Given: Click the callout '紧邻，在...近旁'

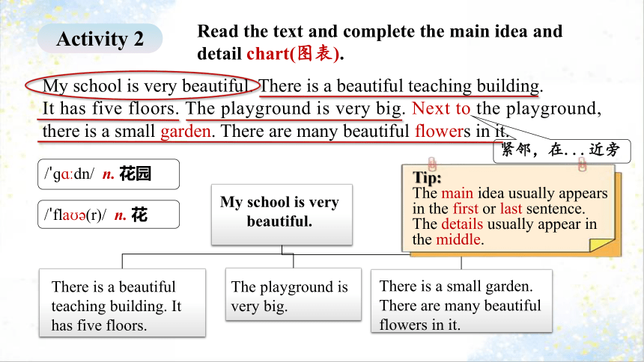Looking at the screenshot, I should pos(562,150).
